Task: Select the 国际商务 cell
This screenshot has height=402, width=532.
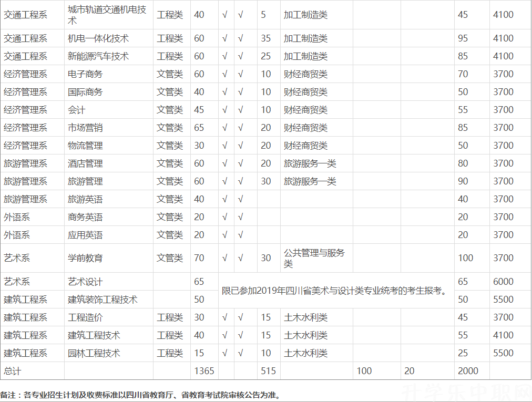Action: point(109,92)
